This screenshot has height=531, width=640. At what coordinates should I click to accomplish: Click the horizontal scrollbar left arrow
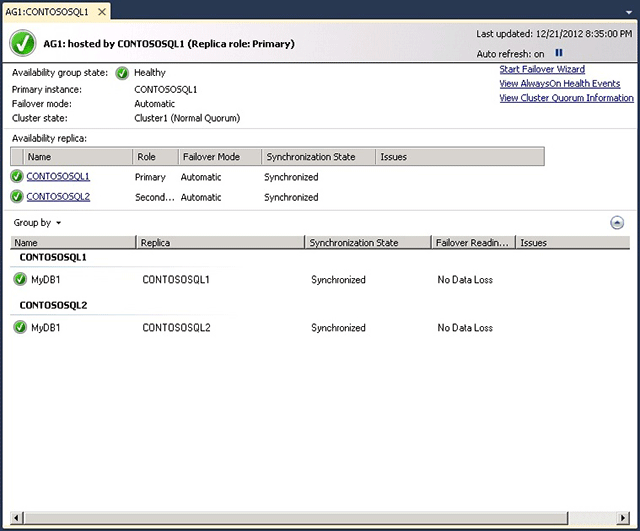(x=16, y=518)
